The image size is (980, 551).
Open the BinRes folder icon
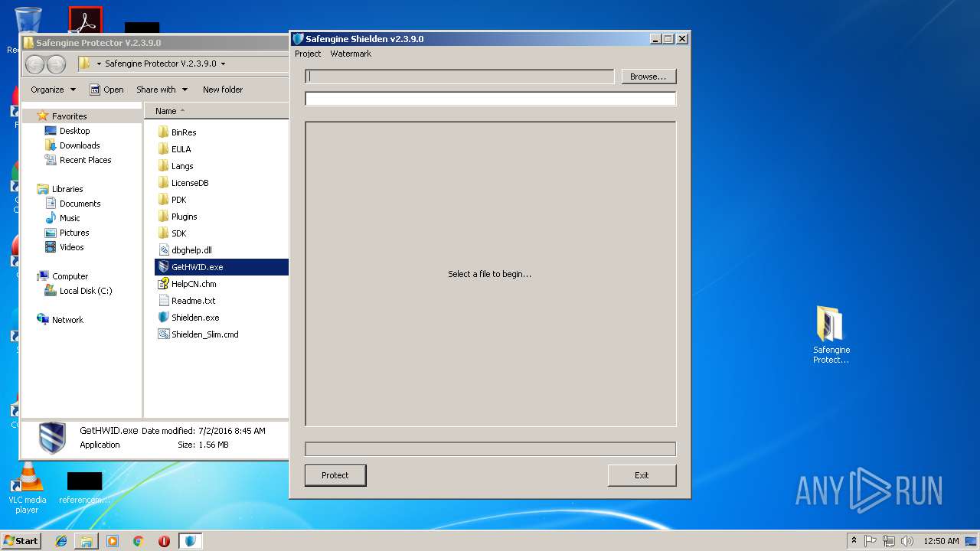[x=163, y=132]
